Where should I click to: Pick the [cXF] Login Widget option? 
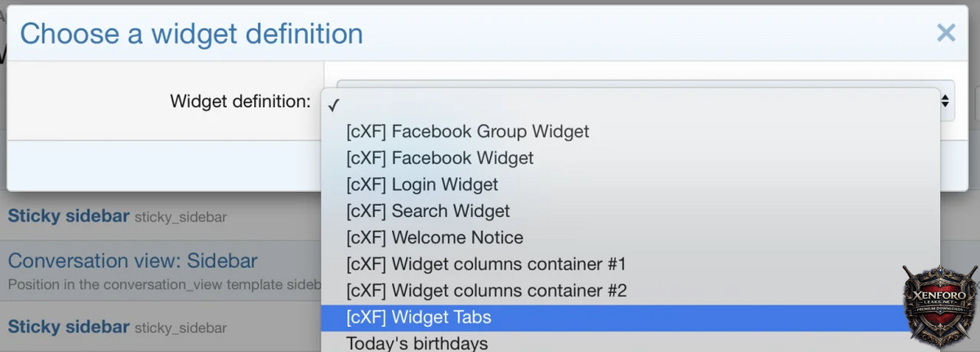pos(421,185)
